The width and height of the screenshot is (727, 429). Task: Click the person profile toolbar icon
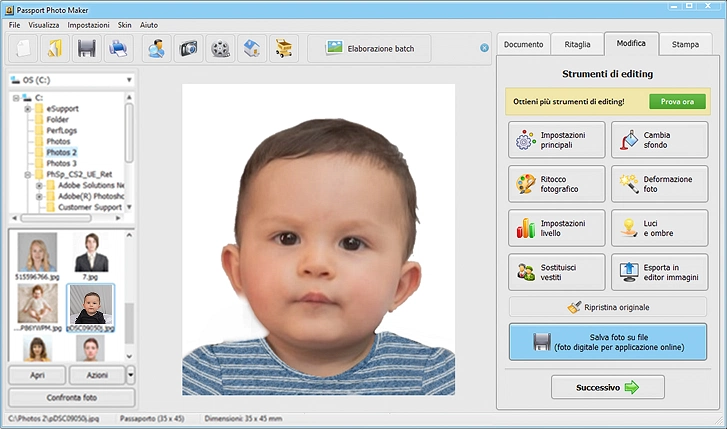(x=156, y=48)
